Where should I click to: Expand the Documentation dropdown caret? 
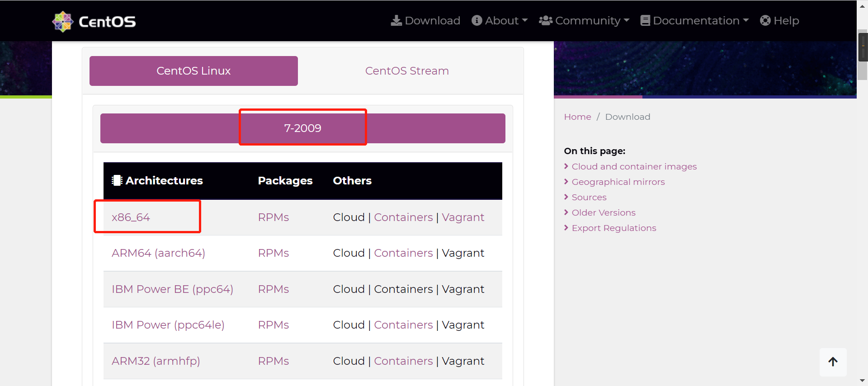tap(746, 21)
